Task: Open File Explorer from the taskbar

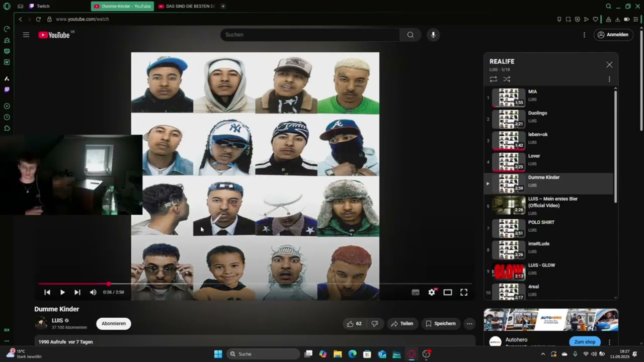Action: point(338,354)
